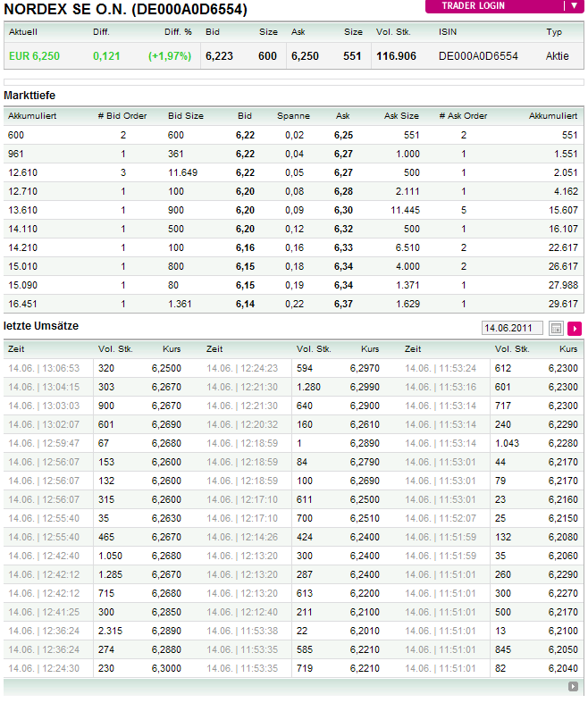Click the letzte Umsätze section heading

click(41, 326)
